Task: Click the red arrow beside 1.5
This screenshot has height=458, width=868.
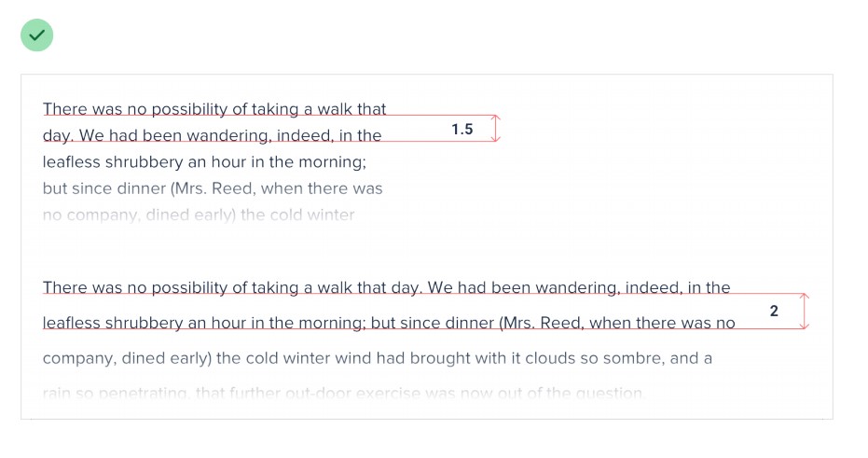Action: click(496, 129)
